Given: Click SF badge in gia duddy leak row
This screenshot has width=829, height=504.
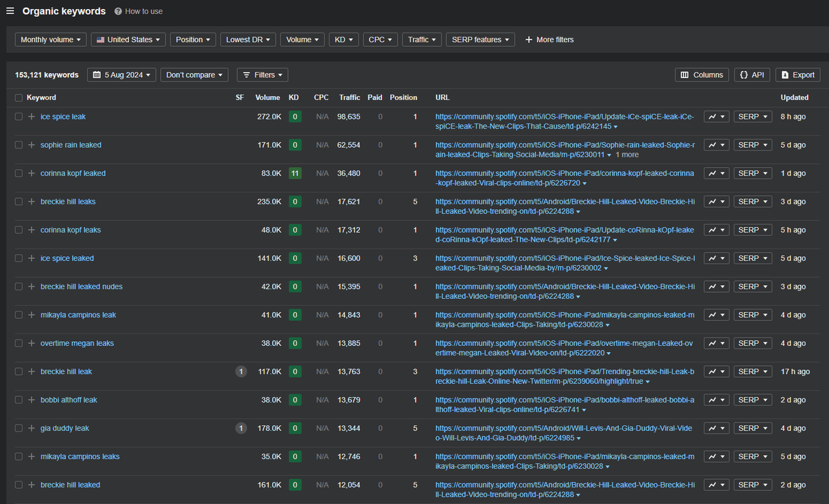Looking at the screenshot, I should click(240, 428).
